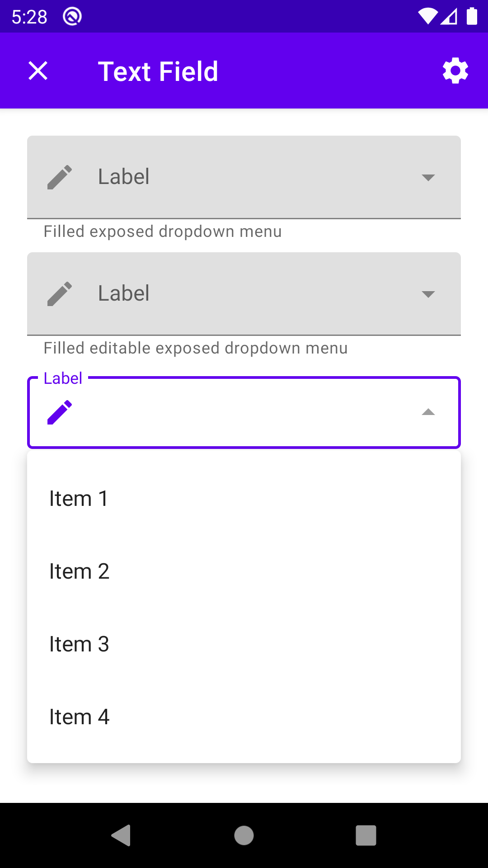Click the purple pencil icon in the outlined field
The width and height of the screenshot is (488, 868).
[x=59, y=412]
